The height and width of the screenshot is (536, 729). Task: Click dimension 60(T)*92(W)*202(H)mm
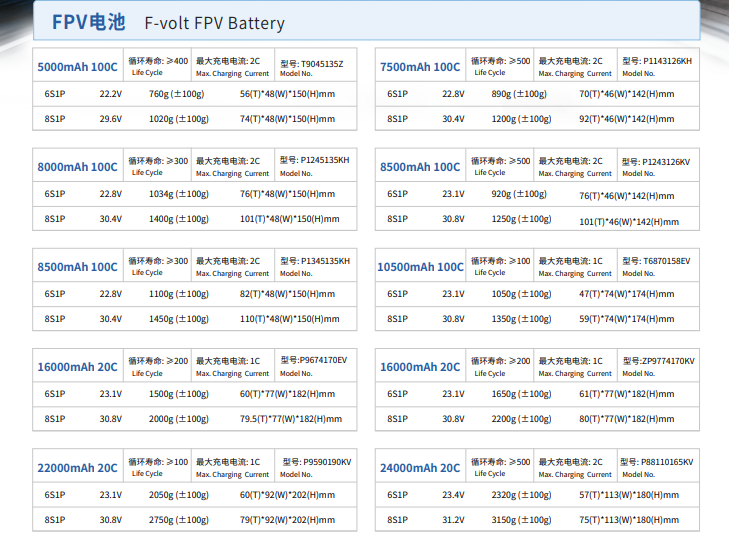tap(287, 495)
